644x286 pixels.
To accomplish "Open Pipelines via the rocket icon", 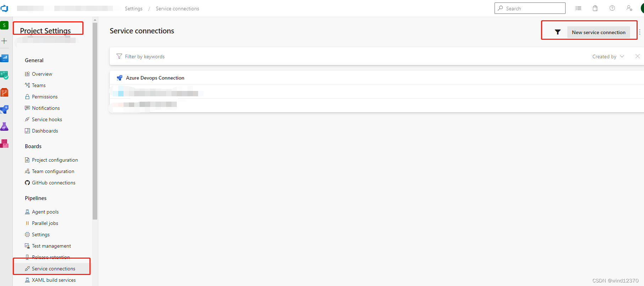I will pyautogui.click(x=5, y=109).
